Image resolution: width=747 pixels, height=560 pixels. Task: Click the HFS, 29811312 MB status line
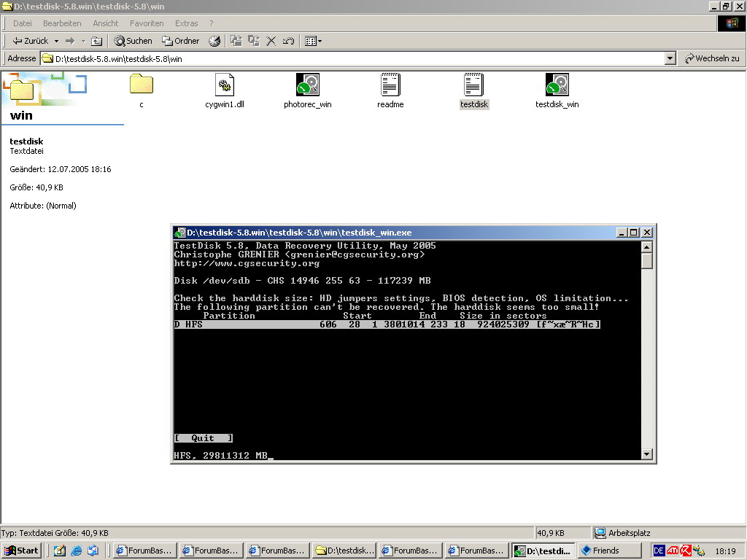[220, 456]
